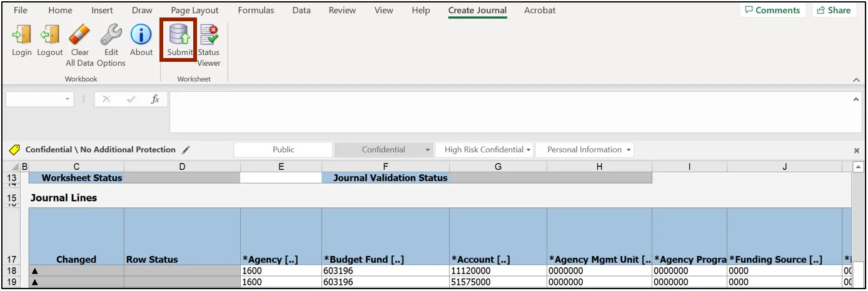Click the Logout icon
The image size is (868, 291).
[50, 36]
